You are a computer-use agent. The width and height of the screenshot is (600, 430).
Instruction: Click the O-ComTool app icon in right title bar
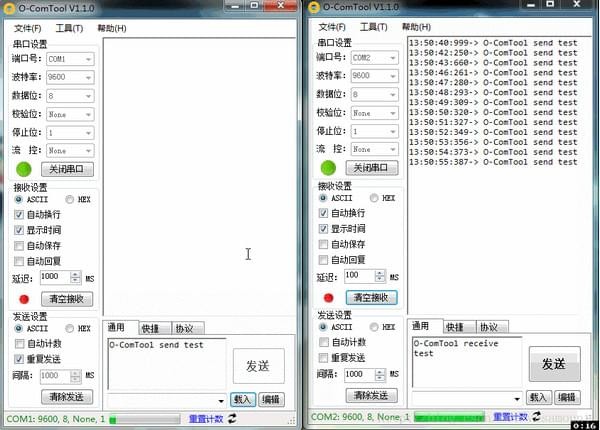(x=315, y=8)
